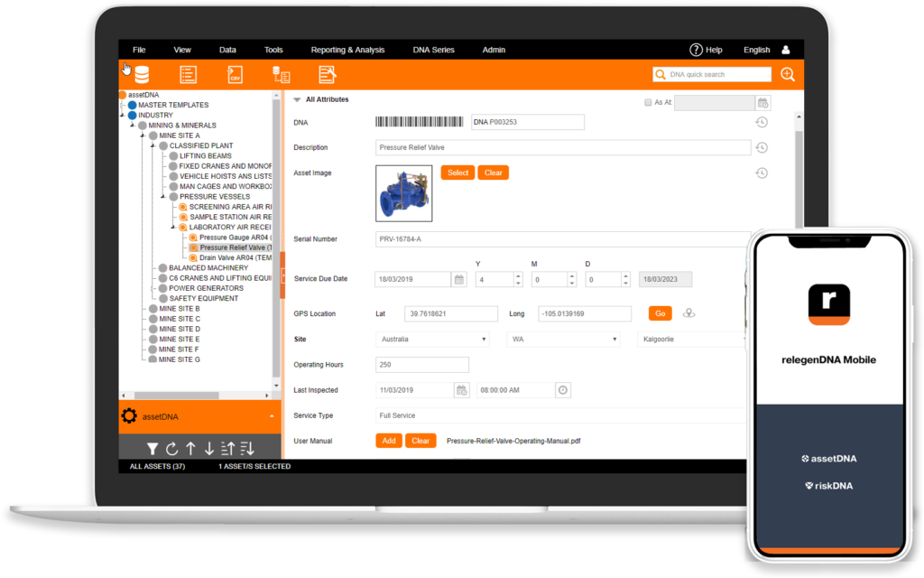924x578 pixels.
Task: Click the move up arrow icon
Action: (x=190, y=449)
